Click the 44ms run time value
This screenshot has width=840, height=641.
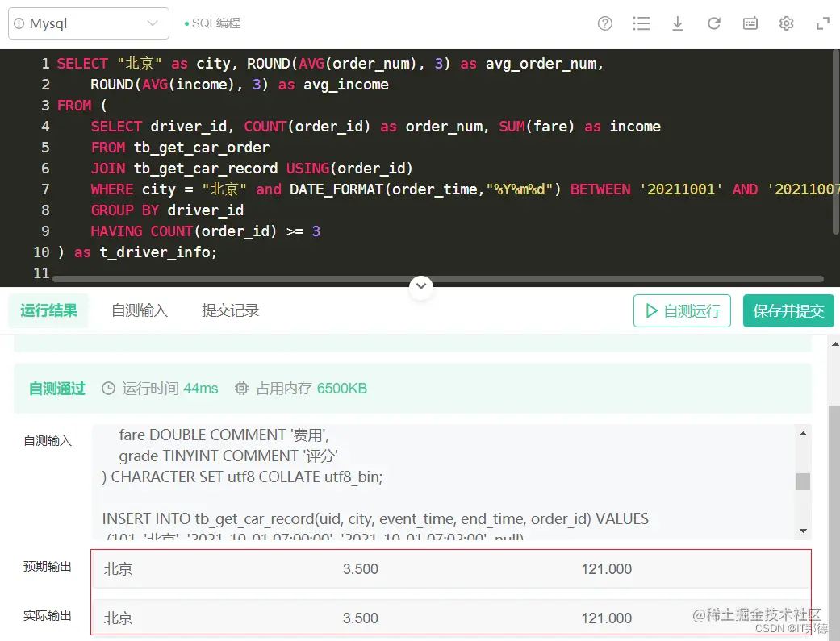tap(201, 389)
